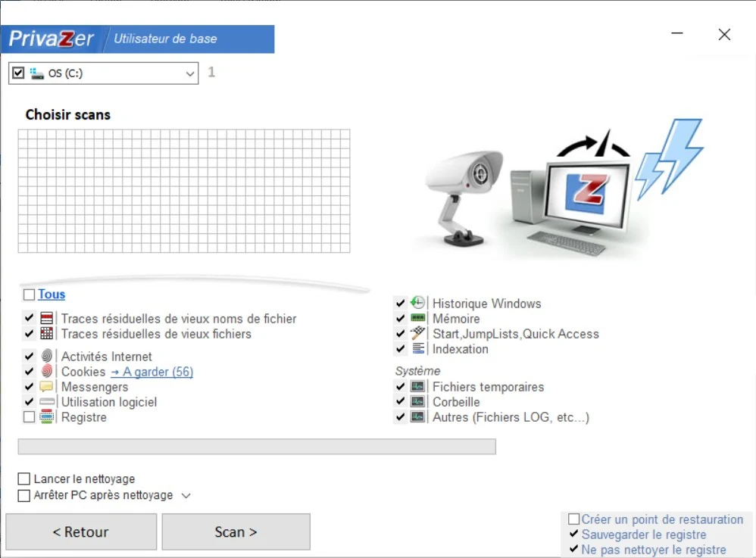Uncheck the Corbeille option
This screenshot has height=558, width=756.
[x=400, y=401]
